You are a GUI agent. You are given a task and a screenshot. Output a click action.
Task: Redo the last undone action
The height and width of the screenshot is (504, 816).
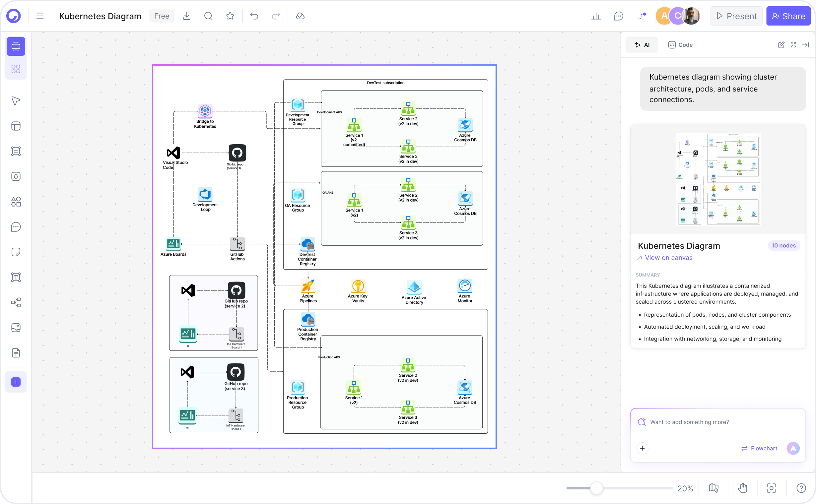276,16
